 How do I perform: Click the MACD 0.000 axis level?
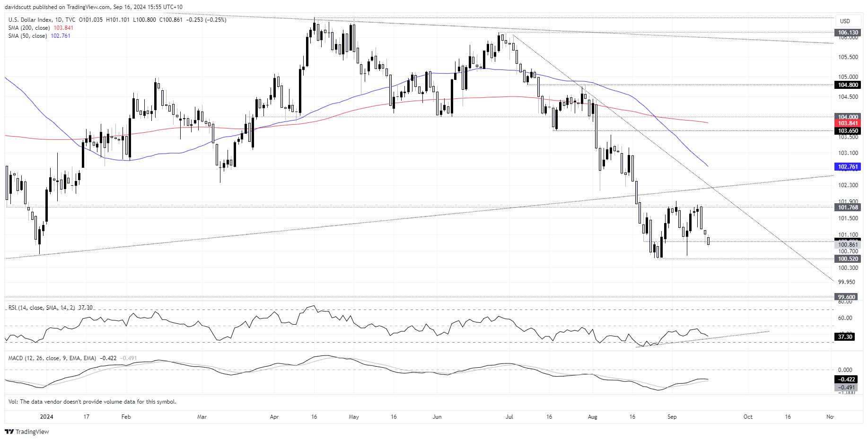point(845,370)
